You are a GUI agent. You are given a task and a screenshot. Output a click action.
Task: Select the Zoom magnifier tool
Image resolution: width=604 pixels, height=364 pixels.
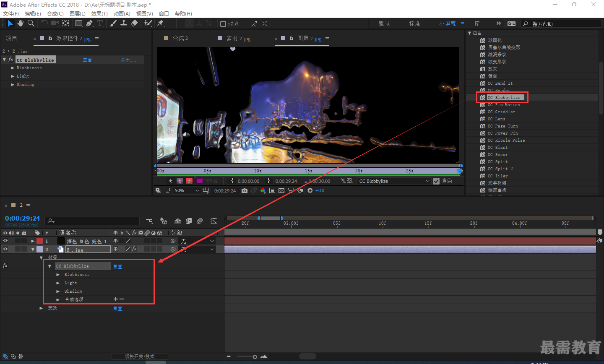pos(31,23)
